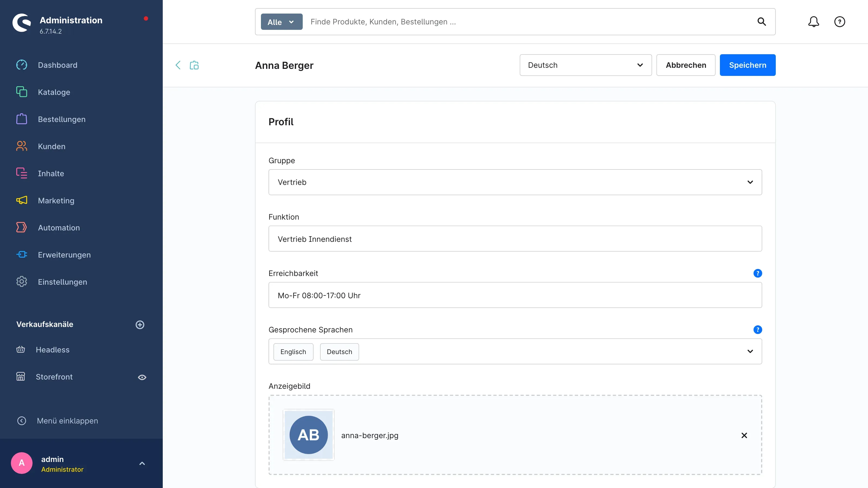Image resolution: width=868 pixels, height=488 pixels.
Task: Click the search magnifier icon
Action: coord(761,22)
